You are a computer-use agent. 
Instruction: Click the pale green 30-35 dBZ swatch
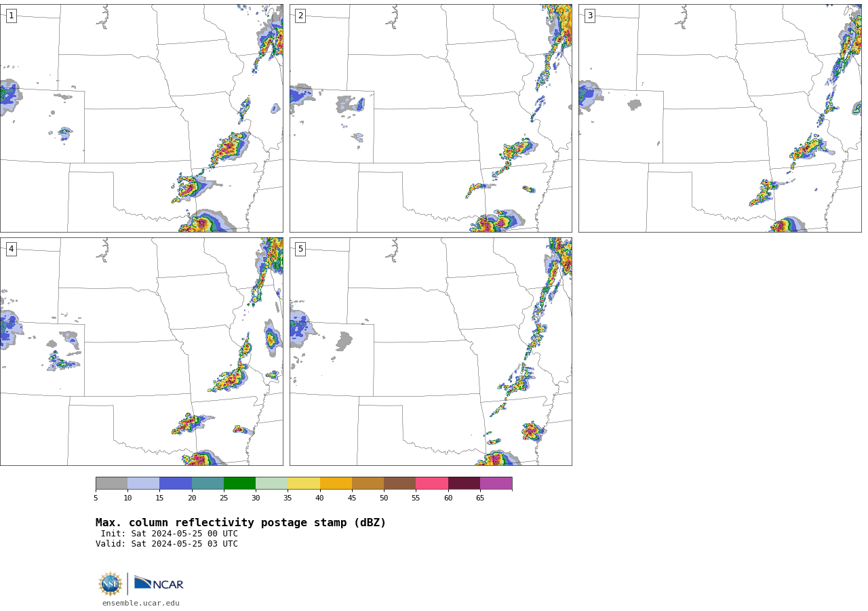tap(272, 484)
